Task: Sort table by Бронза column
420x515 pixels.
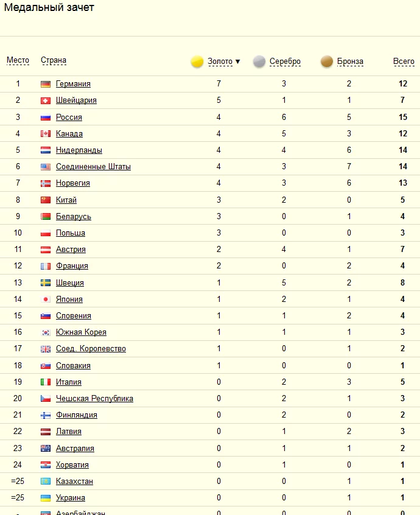Action: tap(350, 61)
